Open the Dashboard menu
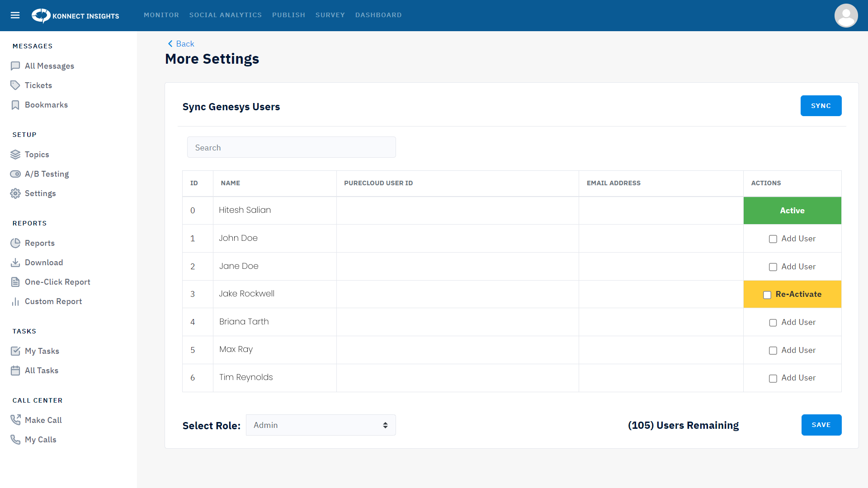The height and width of the screenshot is (488, 868). [x=378, y=15]
